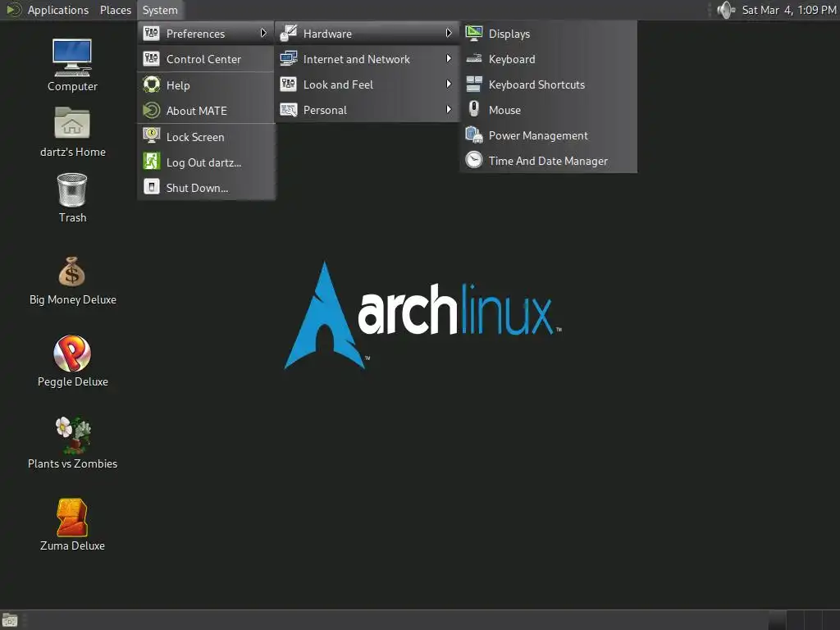Click the clock showing Sat Mar 4
The height and width of the screenshot is (630, 840).
point(788,10)
